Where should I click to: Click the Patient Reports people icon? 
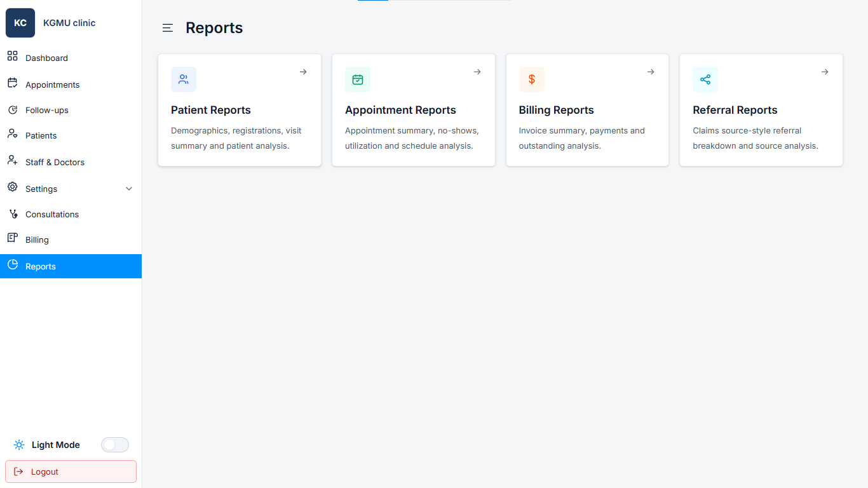click(x=184, y=79)
